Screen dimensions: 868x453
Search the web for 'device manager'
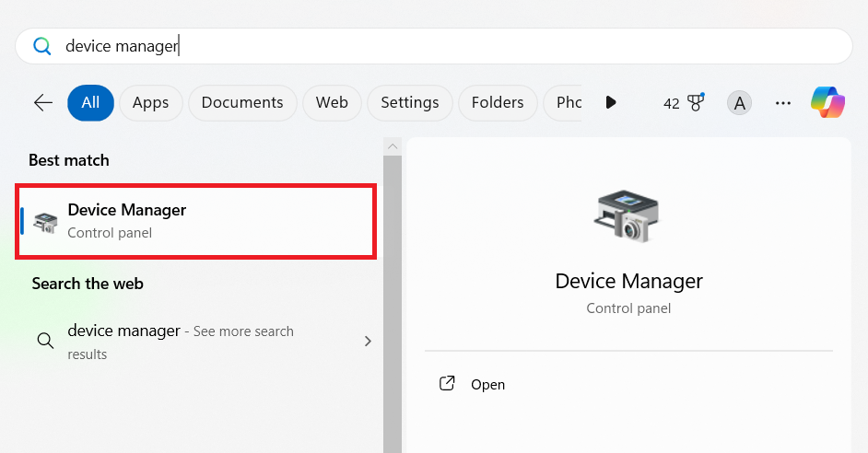196,342
